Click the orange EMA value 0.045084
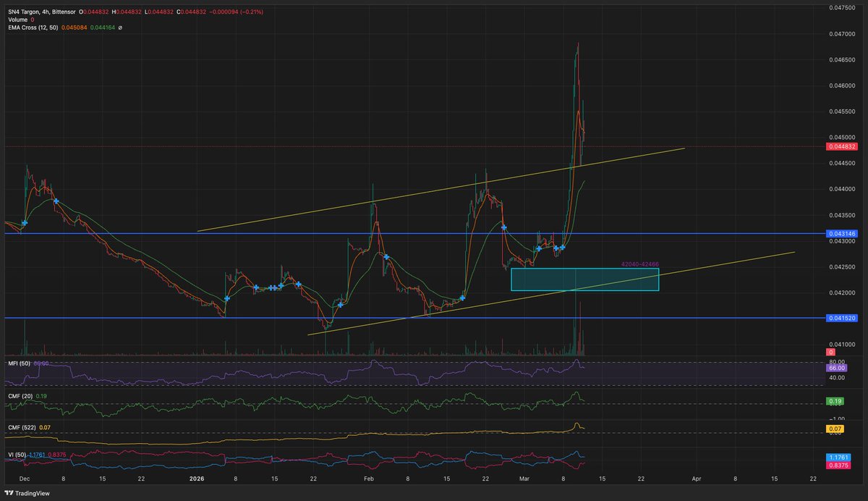Image resolution: width=868 pixels, height=501 pixels. pos(75,28)
